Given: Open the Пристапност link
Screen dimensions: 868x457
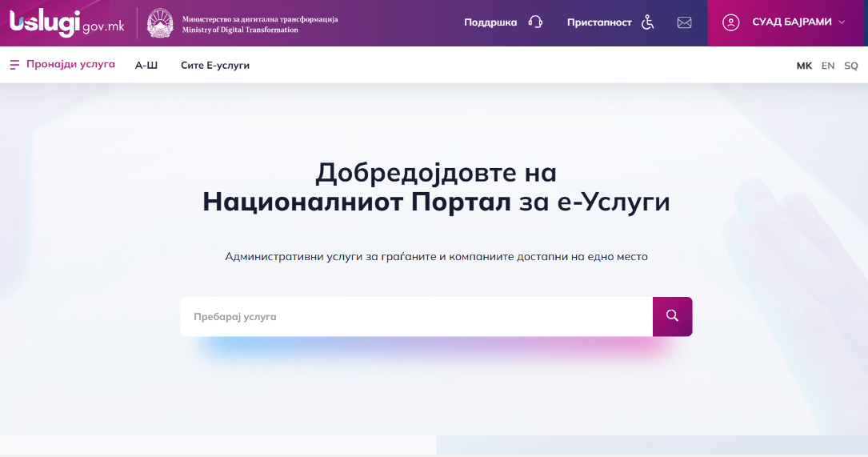Looking at the screenshot, I should pyautogui.click(x=599, y=22).
